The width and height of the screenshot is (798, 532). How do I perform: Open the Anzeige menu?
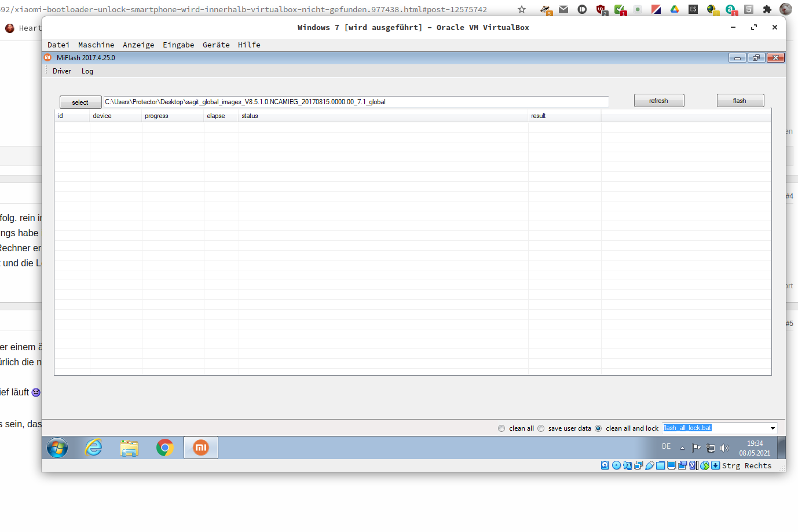pos(138,45)
